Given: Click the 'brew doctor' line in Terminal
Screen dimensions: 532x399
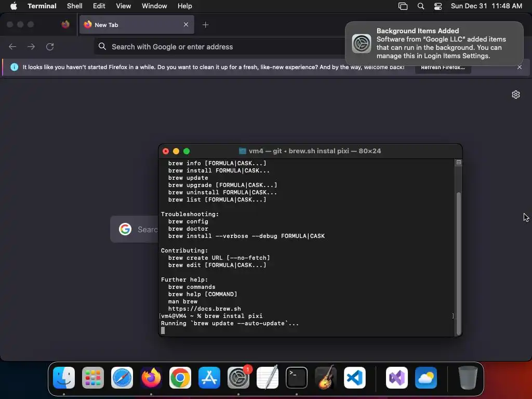Looking at the screenshot, I should [x=188, y=229].
